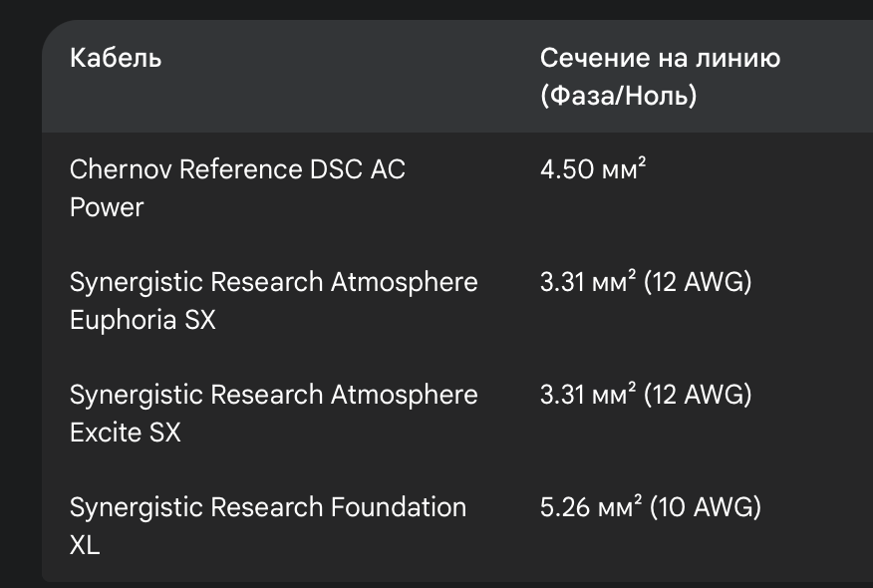873x588 pixels.
Task: Select the Chernov Reference DSC AC Power cell
Action: (237, 188)
